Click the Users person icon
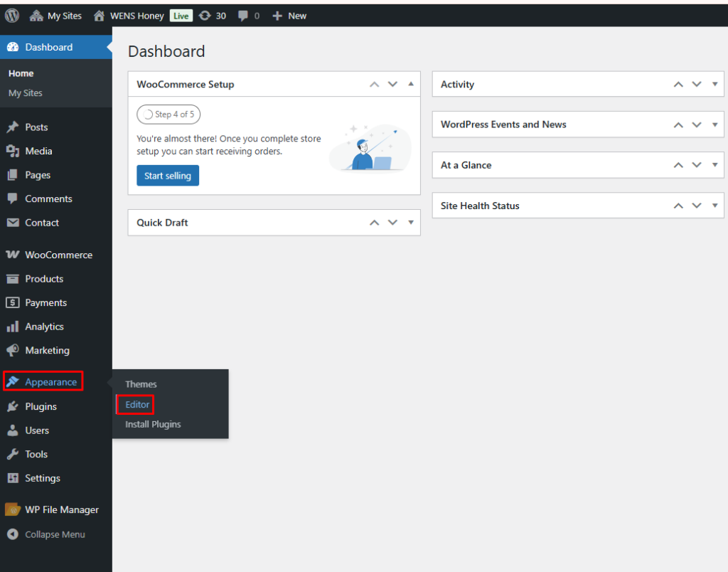Screen dimensions: 728x572 [x=13, y=430]
